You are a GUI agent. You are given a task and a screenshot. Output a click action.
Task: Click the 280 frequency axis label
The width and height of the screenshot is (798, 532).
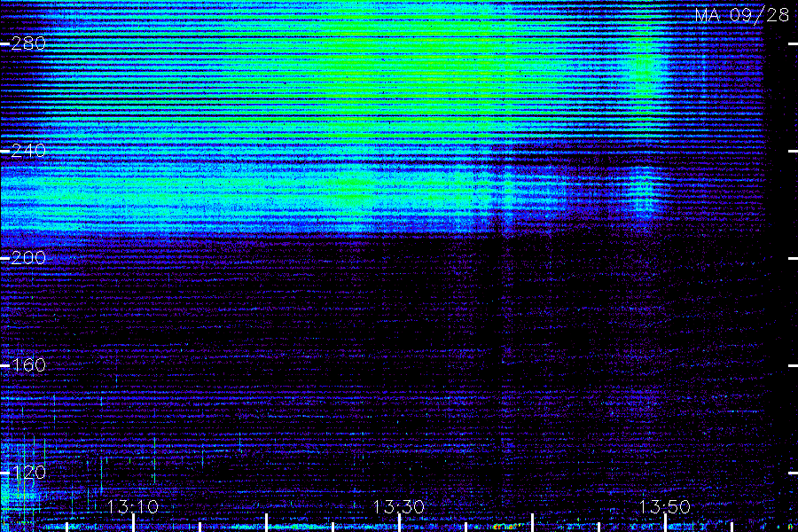click(x=28, y=43)
